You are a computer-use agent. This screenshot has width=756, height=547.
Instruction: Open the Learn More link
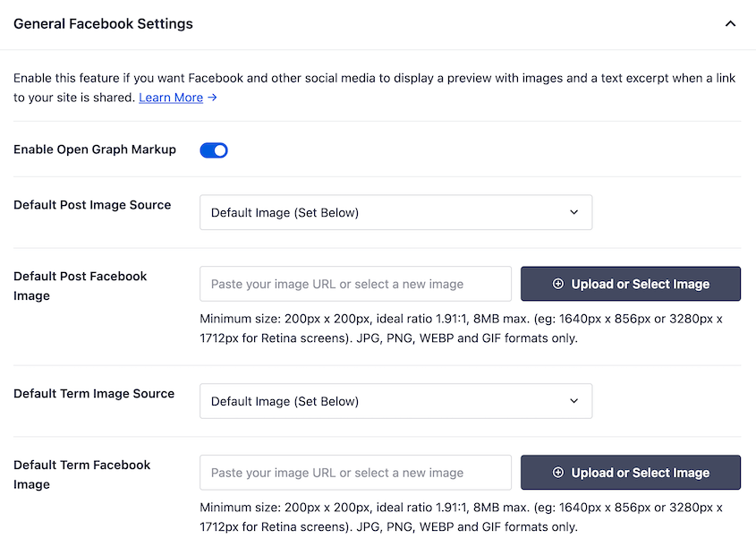pyautogui.click(x=171, y=98)
